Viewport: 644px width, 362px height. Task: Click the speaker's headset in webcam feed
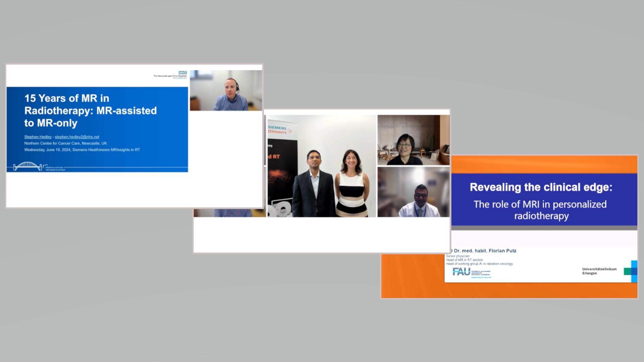pos(237,88)
